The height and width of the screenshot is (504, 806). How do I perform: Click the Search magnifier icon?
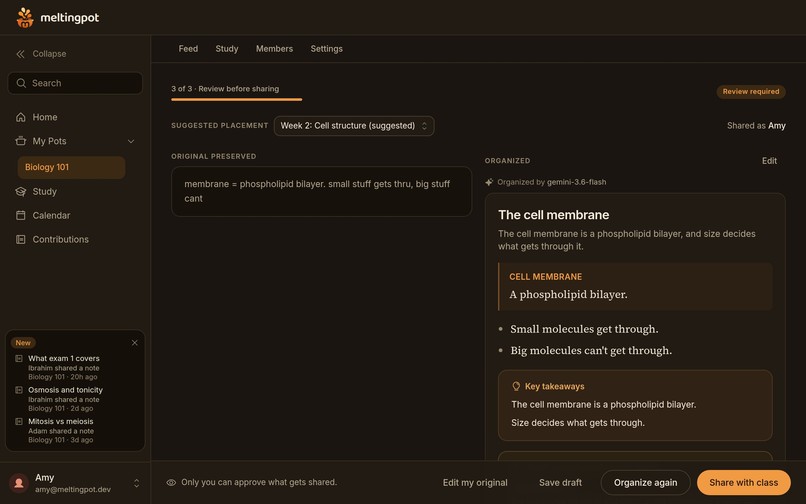[21, 83]
